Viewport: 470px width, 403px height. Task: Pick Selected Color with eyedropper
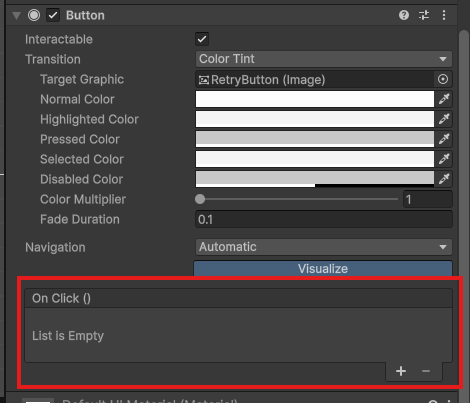tap(444, 159)
